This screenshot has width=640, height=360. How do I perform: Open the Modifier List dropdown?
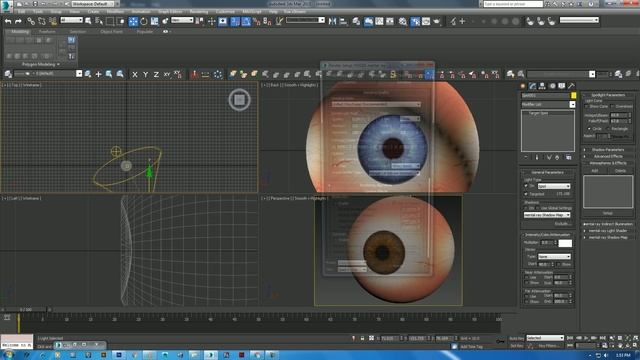point(548,104)
